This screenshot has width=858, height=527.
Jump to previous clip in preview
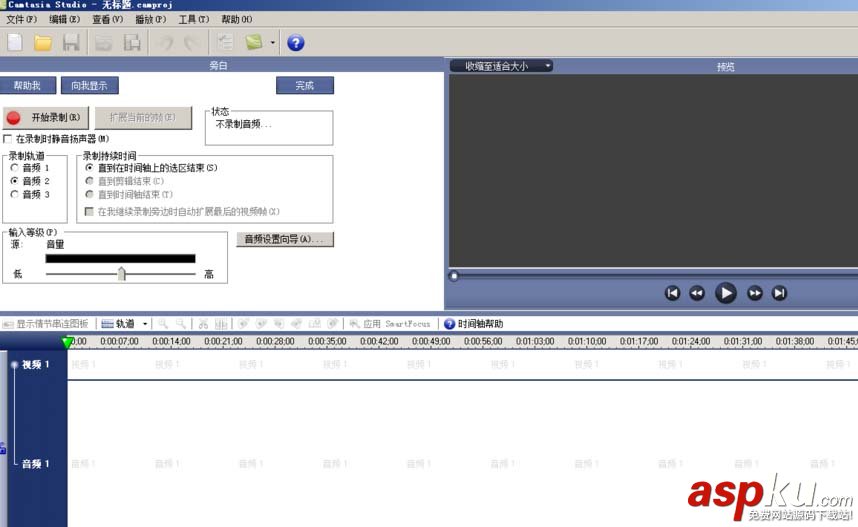point(672,293)
